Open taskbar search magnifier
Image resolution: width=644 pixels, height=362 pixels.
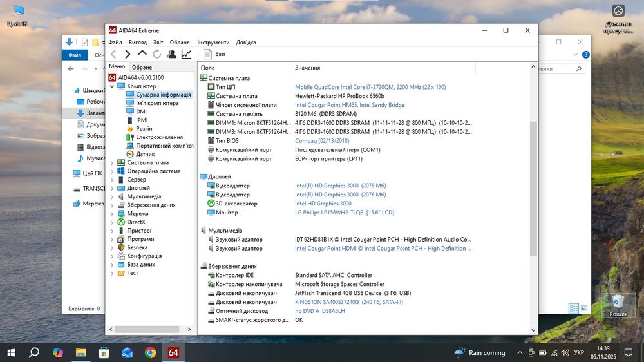coord(34,352)
